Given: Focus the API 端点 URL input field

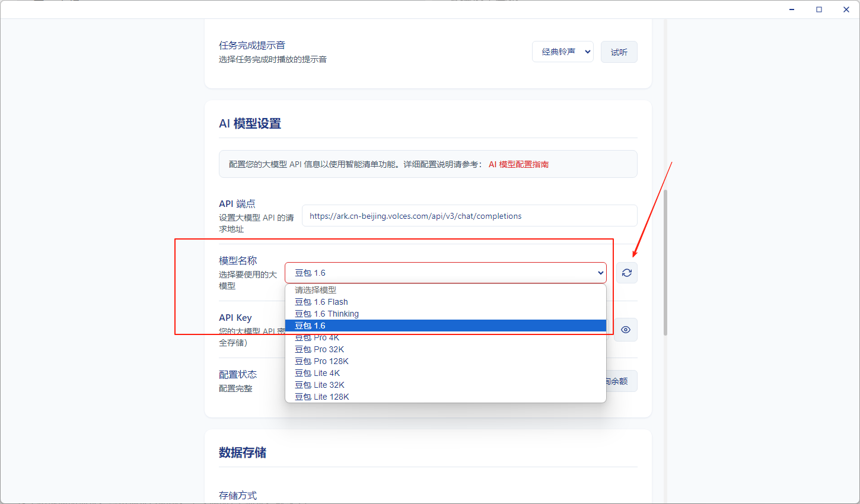Looking at the screenshot, I should (x=470, y=216).
